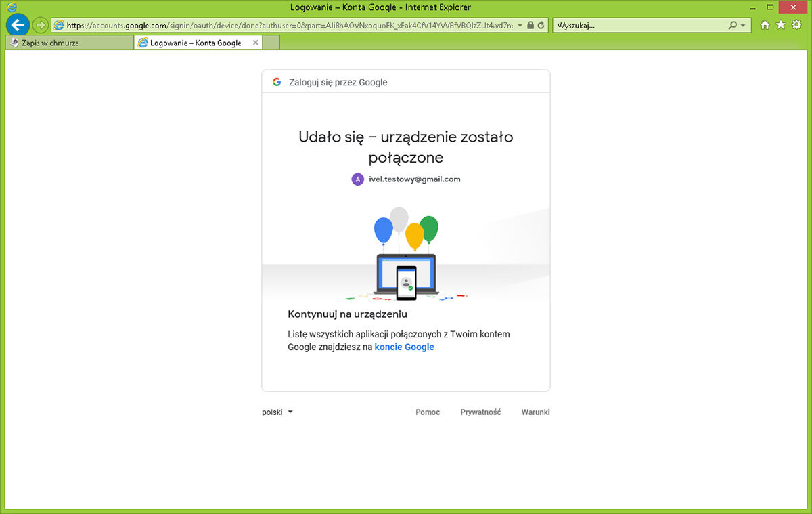Open the Pomoc footer link
Image resolution: width=812 pixels, height=514 pixels.
(x=428, y=412)
